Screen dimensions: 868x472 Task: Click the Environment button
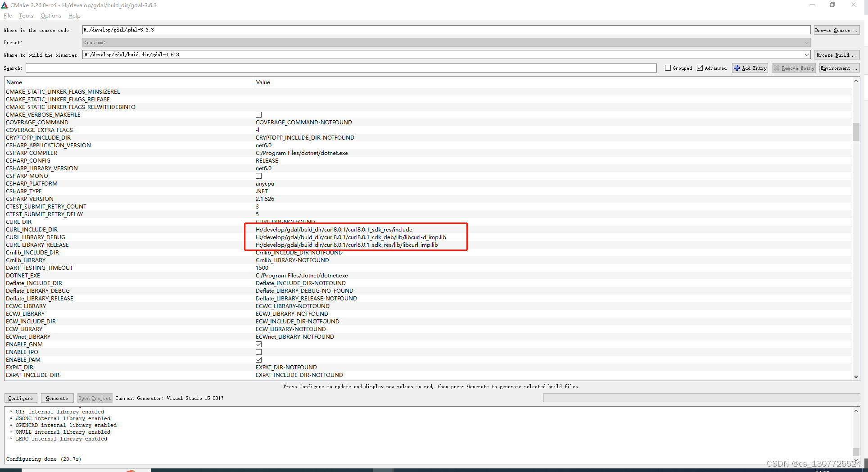pyautogui.click(x=839, y=68)
